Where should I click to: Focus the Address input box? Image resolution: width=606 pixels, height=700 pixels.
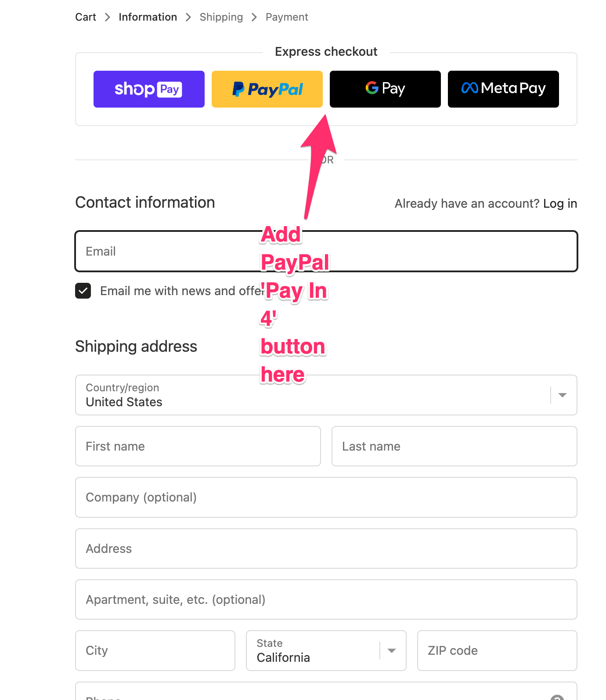[x=326, y=548]
